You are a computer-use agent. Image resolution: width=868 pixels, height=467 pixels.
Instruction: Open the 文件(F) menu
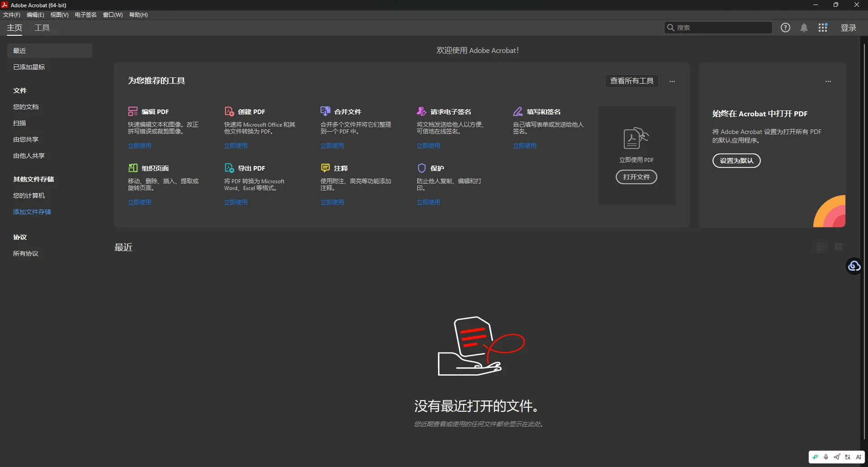(12, 15)
